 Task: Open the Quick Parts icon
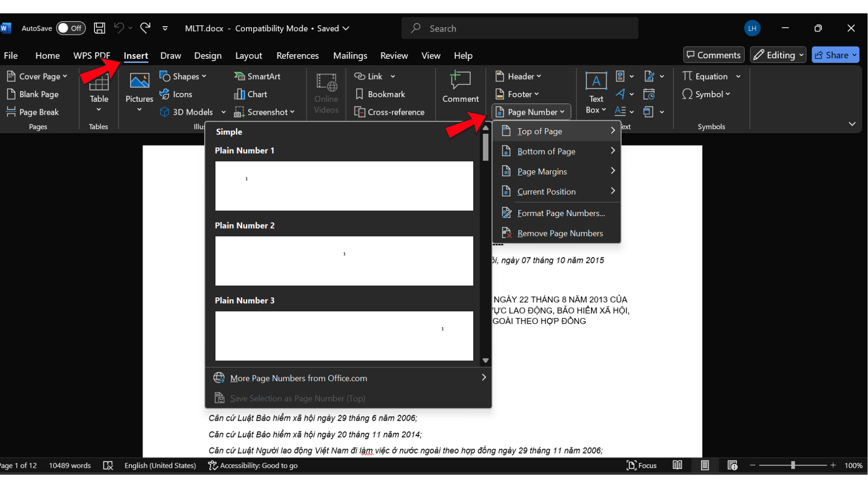[x=620, y=76]
